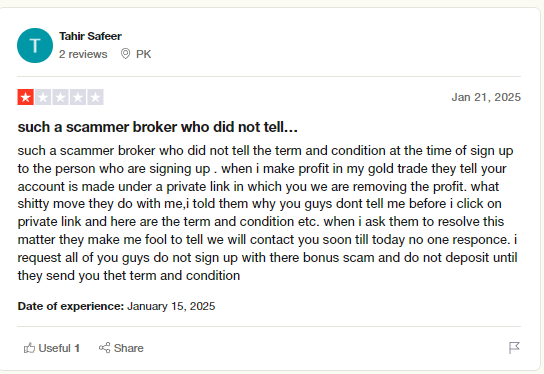Click the January 15, 2025 experience date
The width and height of the screenshot is (544, 374).
click(x=171, y=306)
